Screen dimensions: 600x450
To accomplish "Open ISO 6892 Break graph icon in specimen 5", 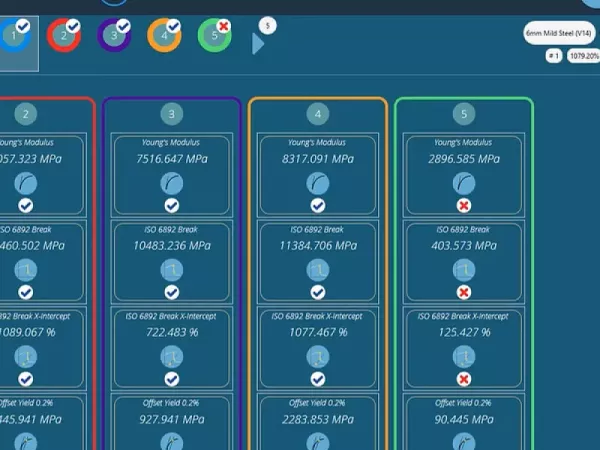I will point(463,269).
